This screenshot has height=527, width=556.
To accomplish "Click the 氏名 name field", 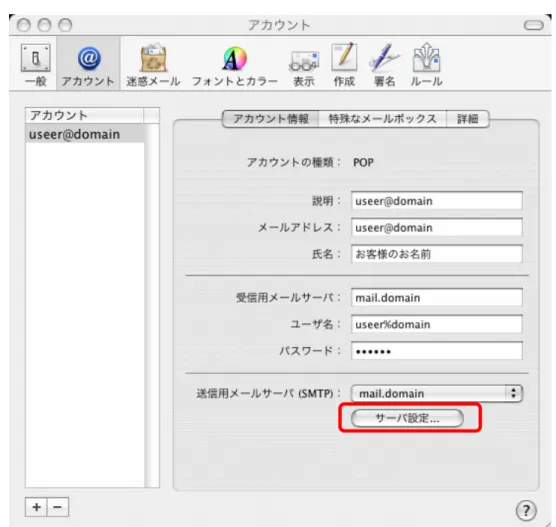I will coord(437,254).
